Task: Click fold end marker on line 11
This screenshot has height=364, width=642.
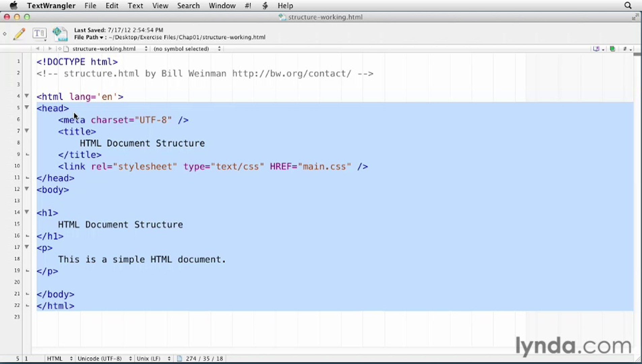Action: (x=28, y=178)
